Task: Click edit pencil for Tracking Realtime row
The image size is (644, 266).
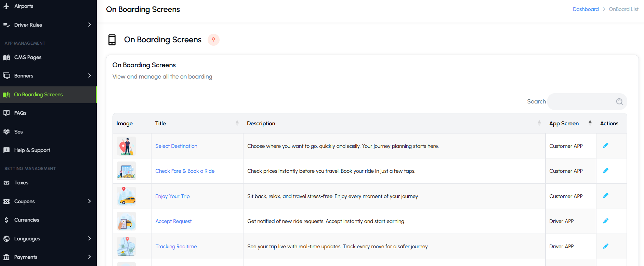Action: (x=605, y=246)
